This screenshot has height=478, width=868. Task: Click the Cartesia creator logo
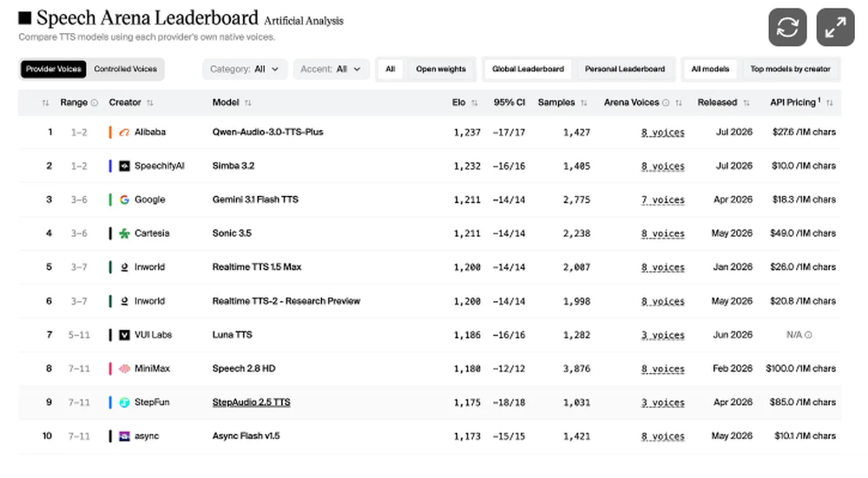point(124,233)
